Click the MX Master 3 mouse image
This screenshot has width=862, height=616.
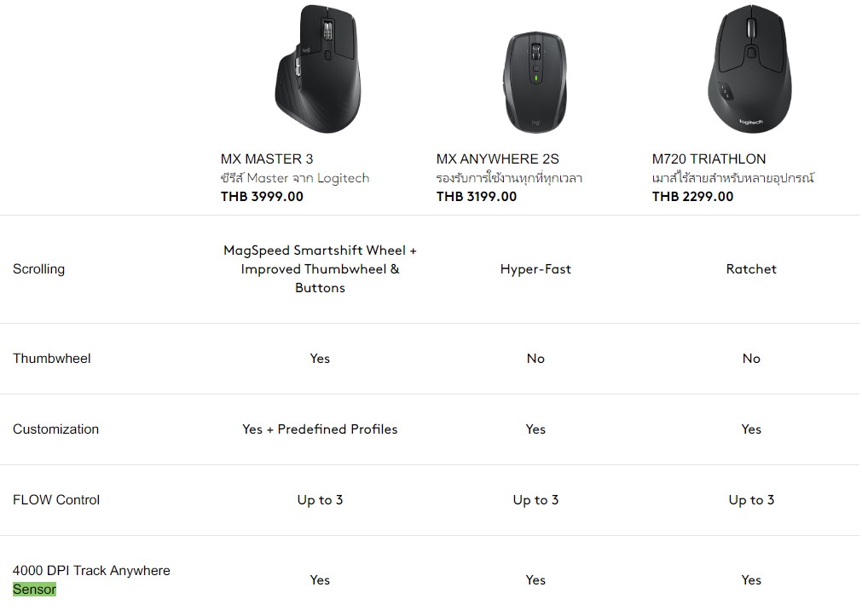[x=319, y=68]
